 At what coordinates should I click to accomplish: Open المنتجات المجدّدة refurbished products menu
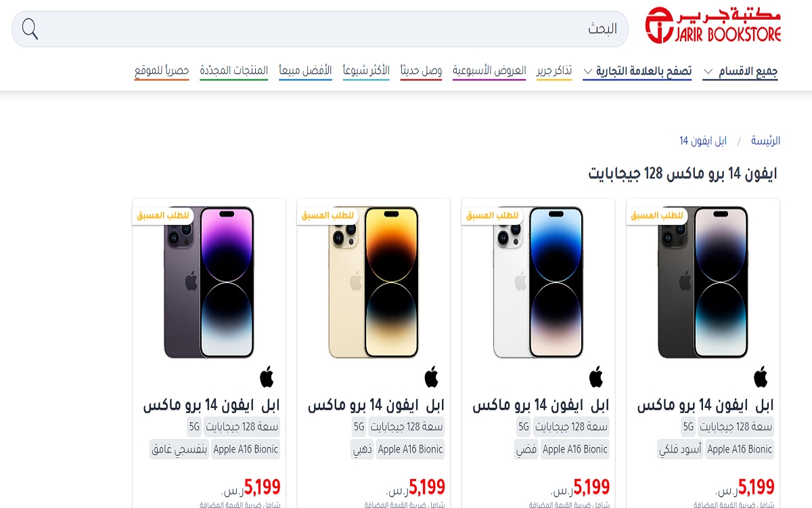(233, 71)
